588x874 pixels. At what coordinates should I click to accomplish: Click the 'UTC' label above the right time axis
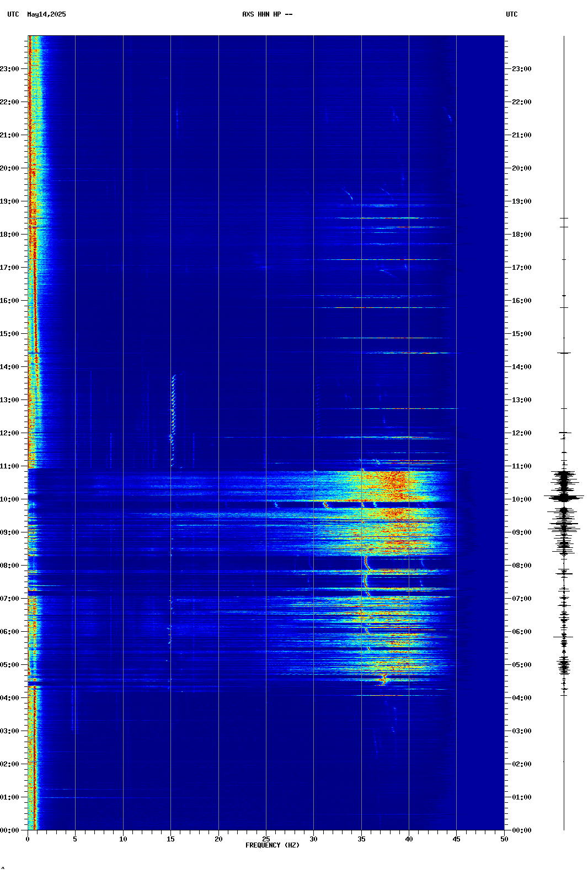point(512,14)
